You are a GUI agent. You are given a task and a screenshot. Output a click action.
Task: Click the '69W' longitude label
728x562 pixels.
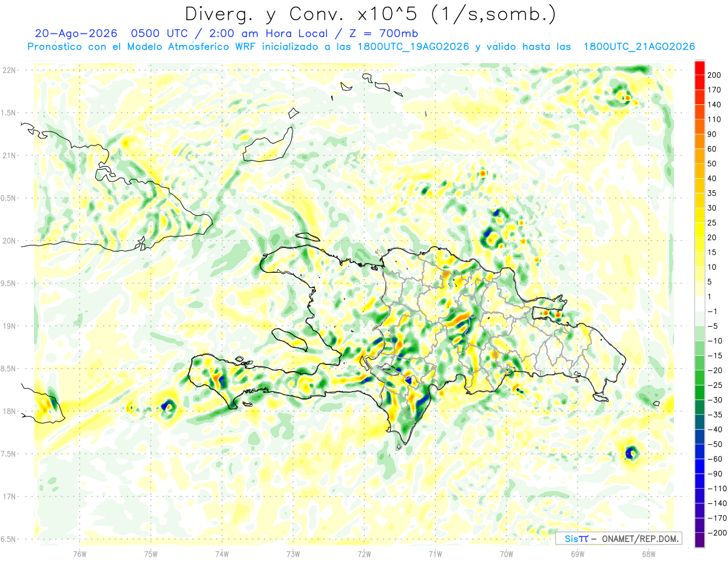[x=578, y=554]
